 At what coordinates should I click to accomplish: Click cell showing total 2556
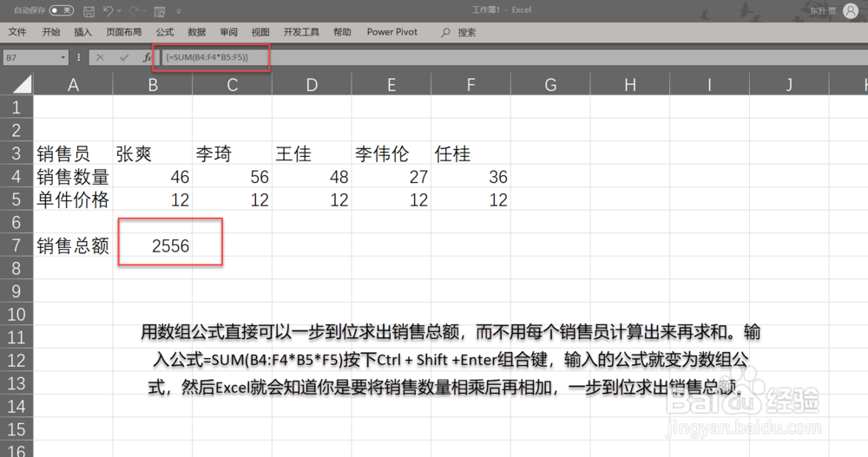tap(153, 245)
